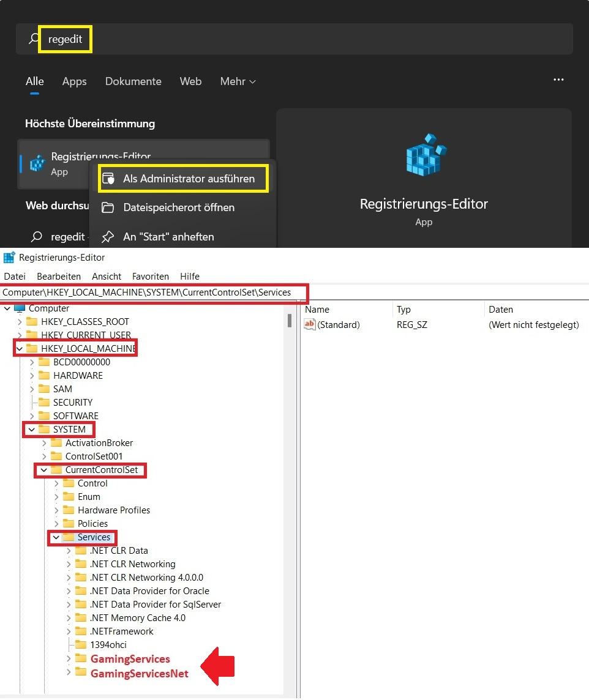
Task: Open the three-dot options menu in search
Action: point(558,80)
